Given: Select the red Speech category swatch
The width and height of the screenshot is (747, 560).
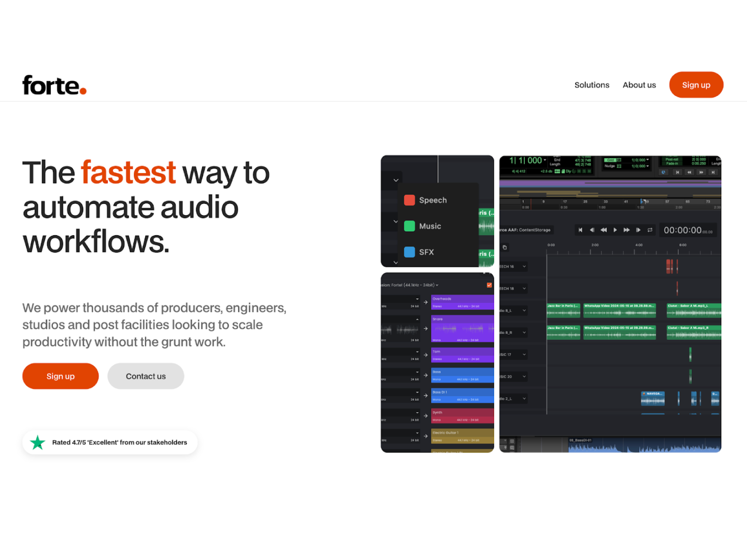Looking at the screenshot, I should pos(409,200).
